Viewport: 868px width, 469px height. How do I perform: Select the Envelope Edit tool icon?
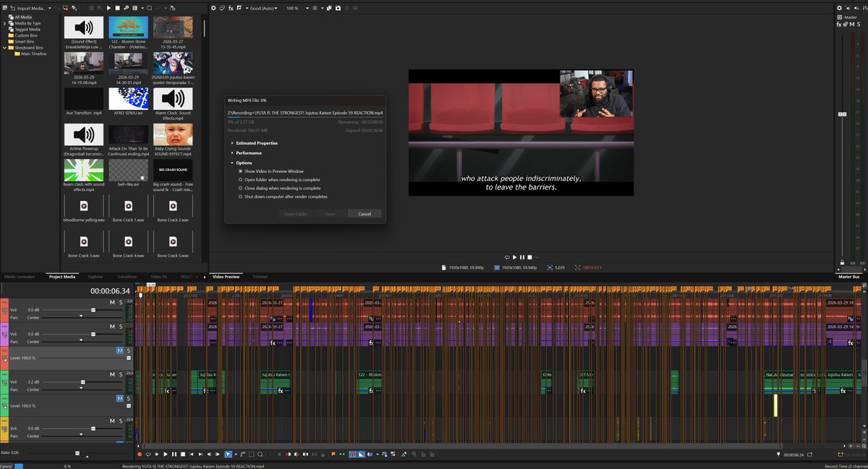(x=242, y=454)
